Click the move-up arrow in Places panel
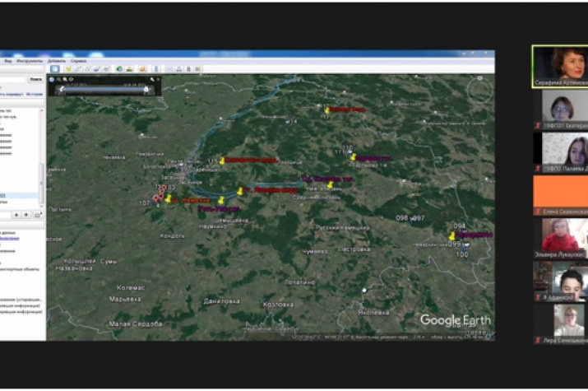 [16, 215]
